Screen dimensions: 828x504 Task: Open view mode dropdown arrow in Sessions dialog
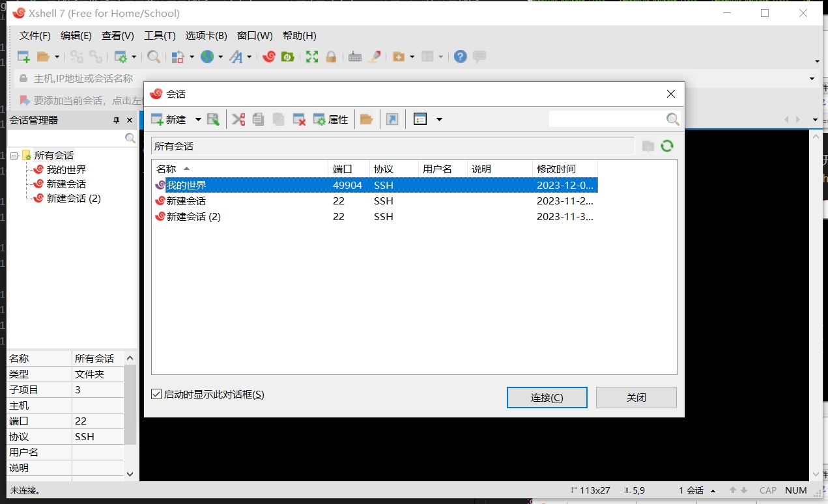(439, 119)
